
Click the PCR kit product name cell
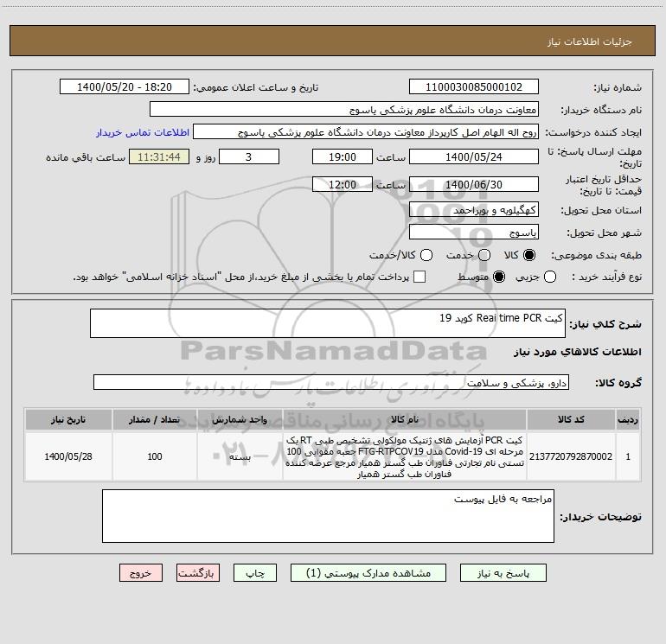(405, 456)
